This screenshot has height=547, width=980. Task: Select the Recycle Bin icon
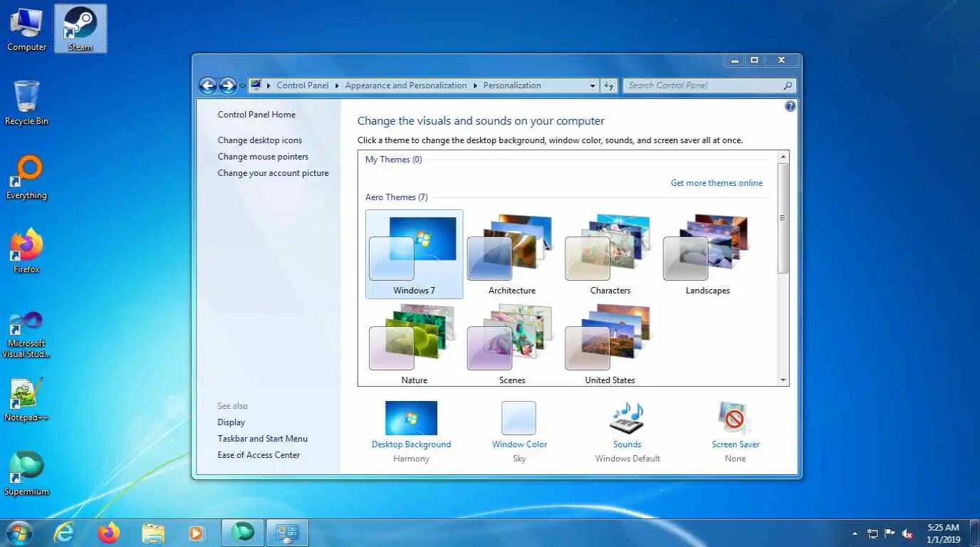pos(26,103)
